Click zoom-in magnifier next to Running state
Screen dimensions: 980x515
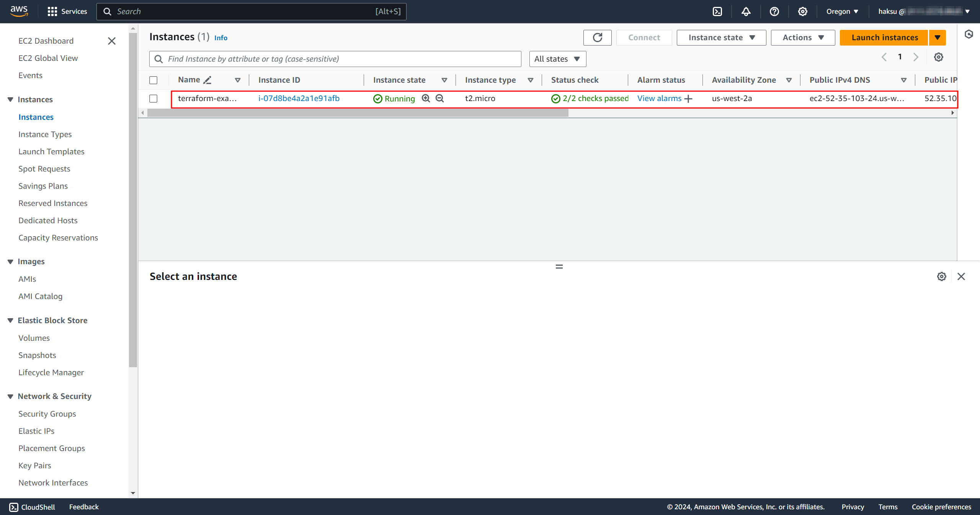(x=426, y=98)
